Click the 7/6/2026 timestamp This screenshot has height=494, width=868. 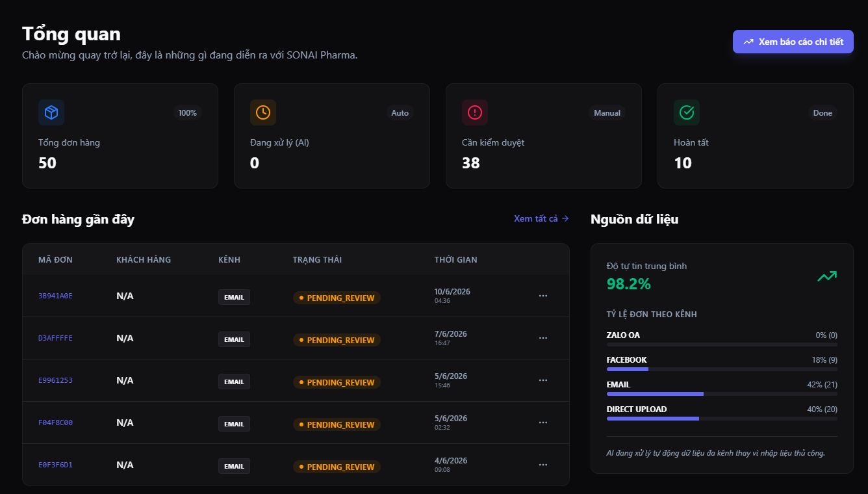click(451, 334)
